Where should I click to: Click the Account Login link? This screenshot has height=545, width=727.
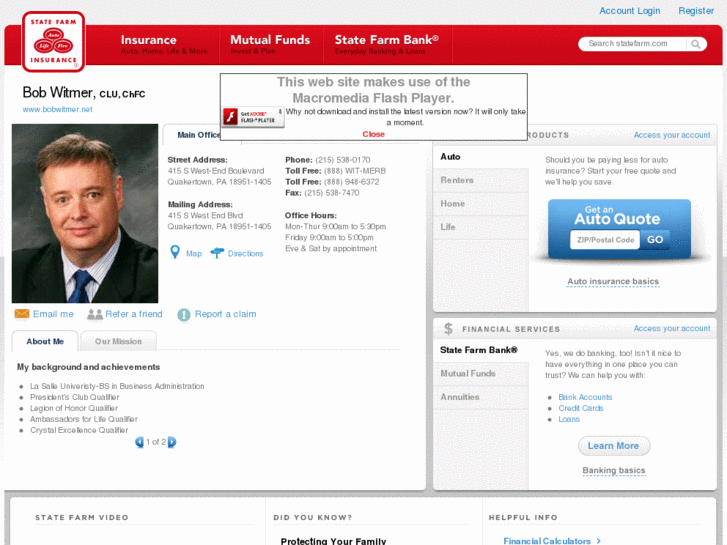tap(630, 11)
